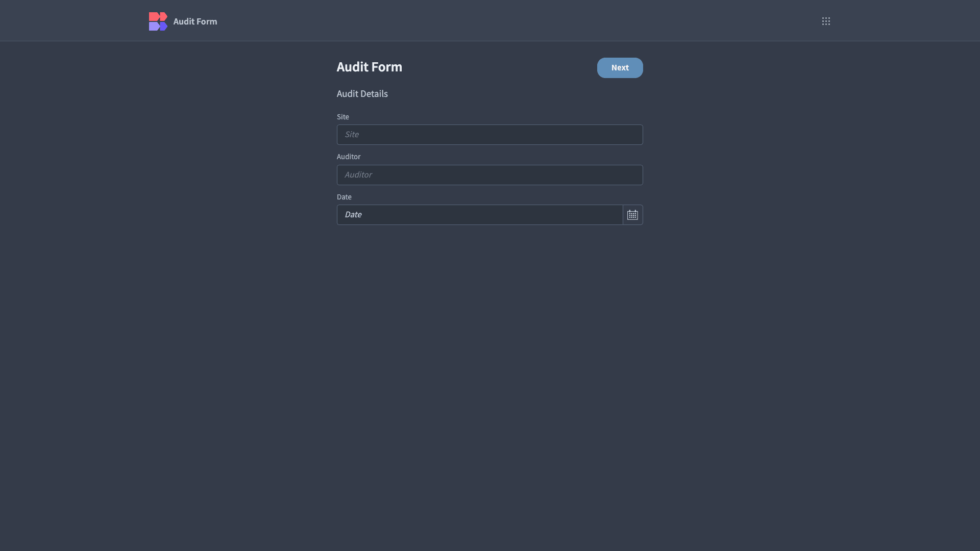Open the calendar date picker icon
980x551 pixels.
tap(632, 215)
